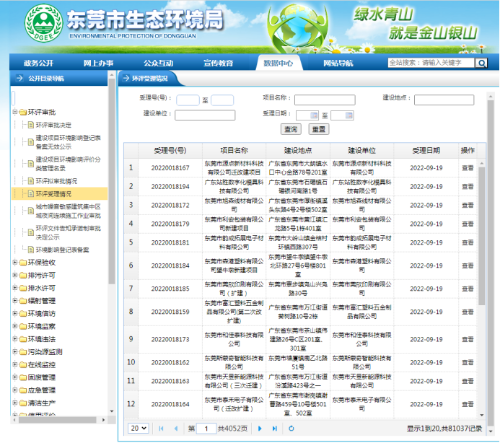The image size is (500, 443).
Task: Open the 网站导航 navigation menu
Action: tap(338, 63)
